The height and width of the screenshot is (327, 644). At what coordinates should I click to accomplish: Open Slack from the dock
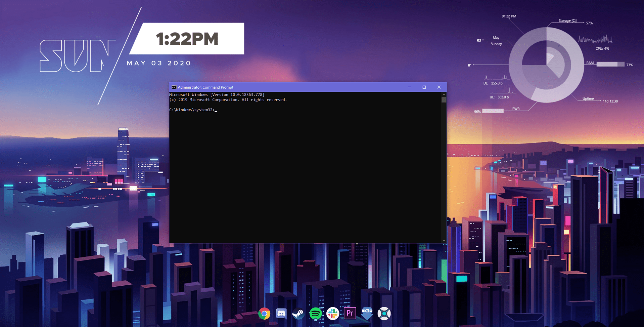[332, 314]
